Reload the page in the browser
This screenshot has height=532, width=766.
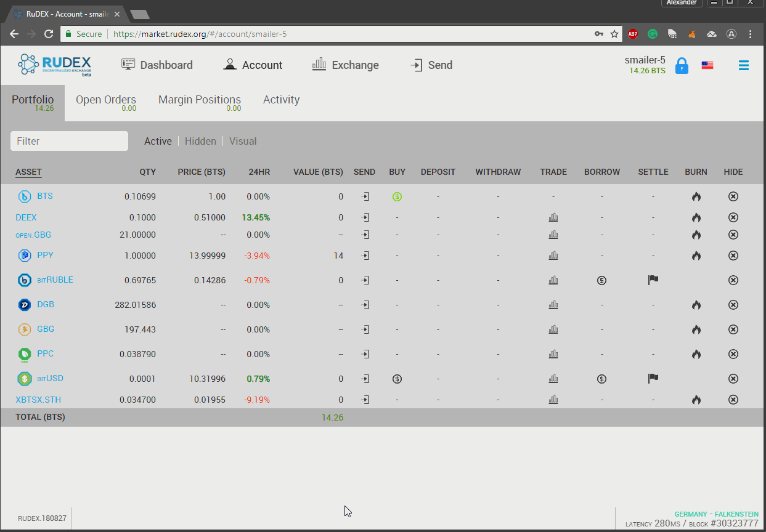(x=49, y=34)
